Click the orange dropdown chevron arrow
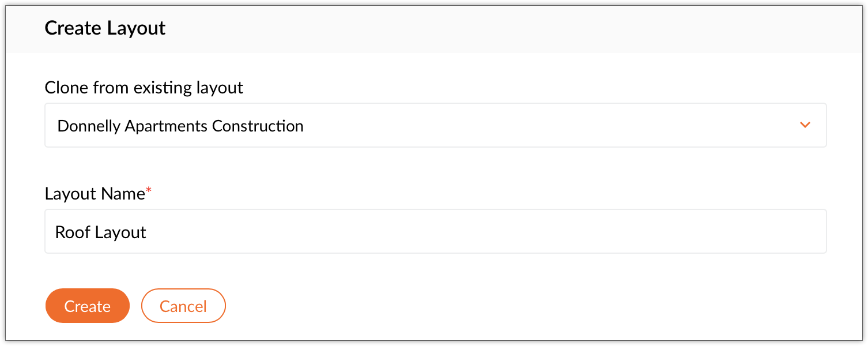The image size is (868, 346). [805, 125]
